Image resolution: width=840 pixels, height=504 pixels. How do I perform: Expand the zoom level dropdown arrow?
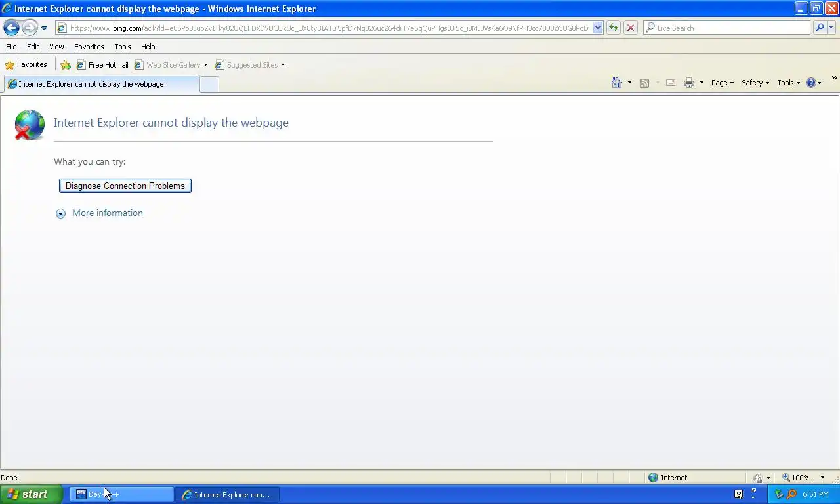(x=822, y=478)
